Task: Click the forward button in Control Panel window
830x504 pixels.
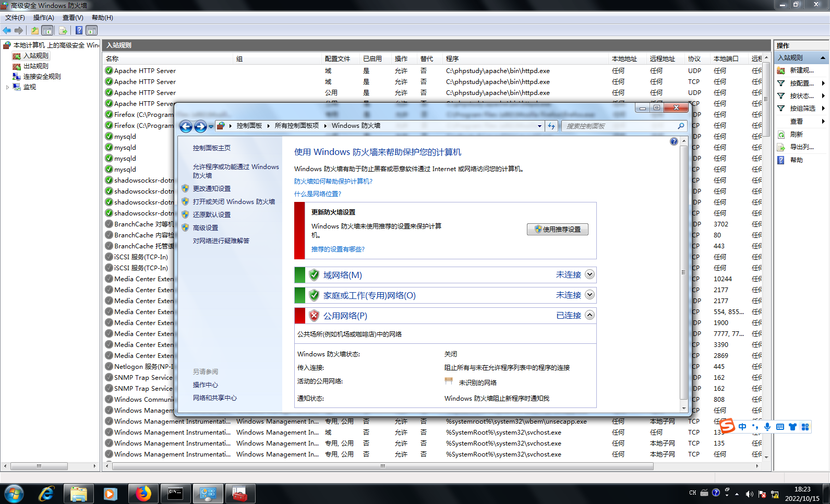Action: point(200,126)
